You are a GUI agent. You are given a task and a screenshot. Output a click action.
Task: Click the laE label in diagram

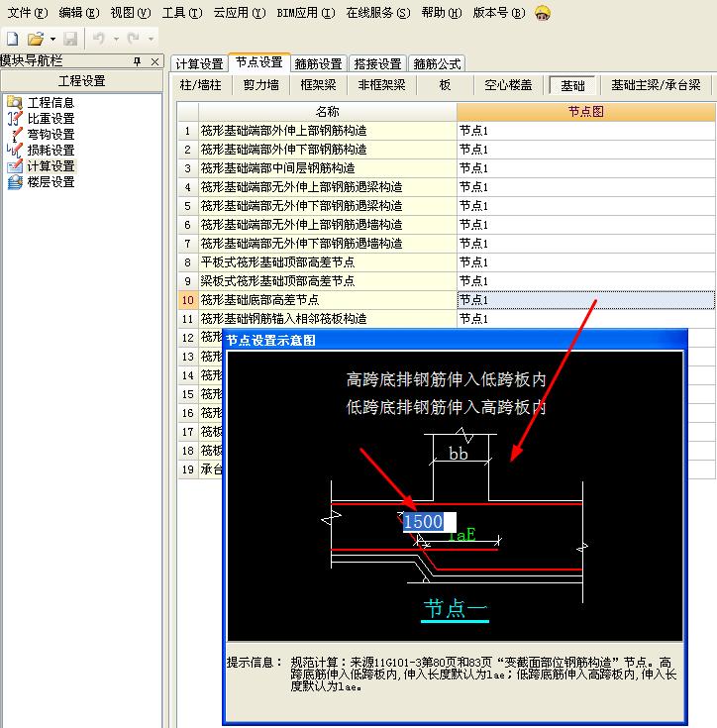462,535
